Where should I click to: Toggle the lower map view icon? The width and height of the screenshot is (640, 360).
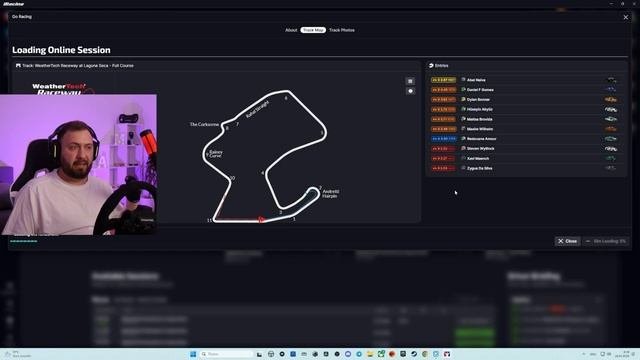(410, 91)
